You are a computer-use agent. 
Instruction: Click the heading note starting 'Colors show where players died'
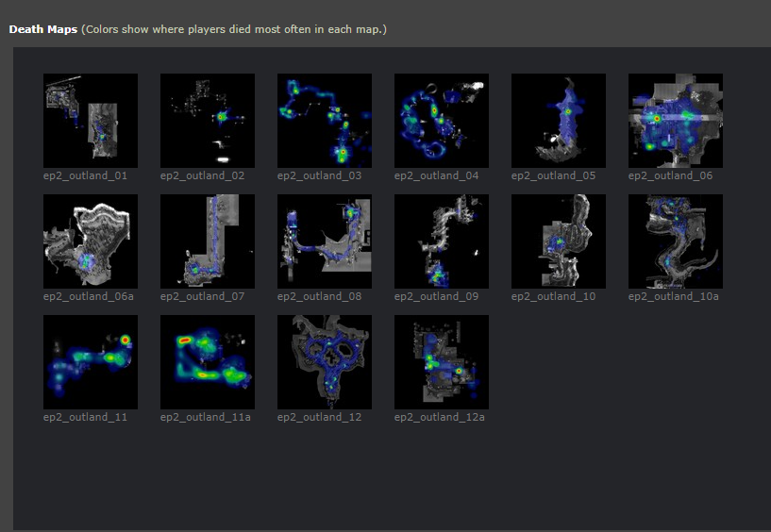[x=234, y=29]
